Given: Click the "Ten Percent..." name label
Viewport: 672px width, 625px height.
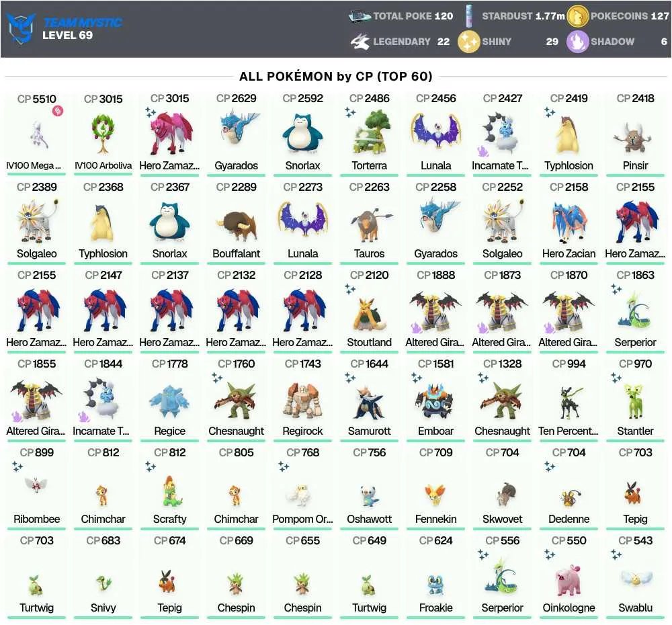Looking at the screenshot, I should 569,431.
